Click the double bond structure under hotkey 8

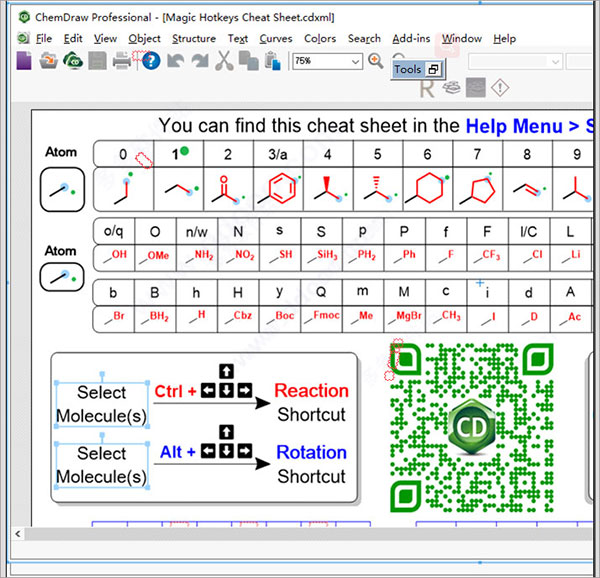point(529,190)
